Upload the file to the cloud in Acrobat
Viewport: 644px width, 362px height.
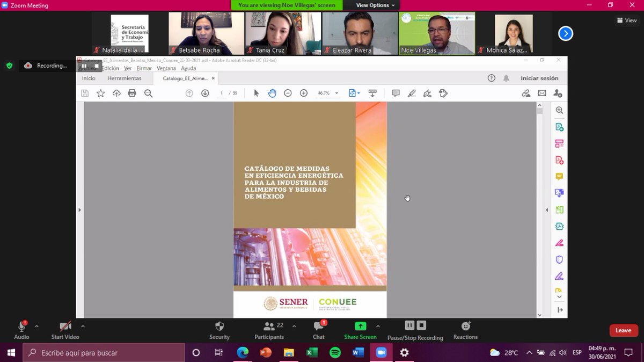click(116, 93)
